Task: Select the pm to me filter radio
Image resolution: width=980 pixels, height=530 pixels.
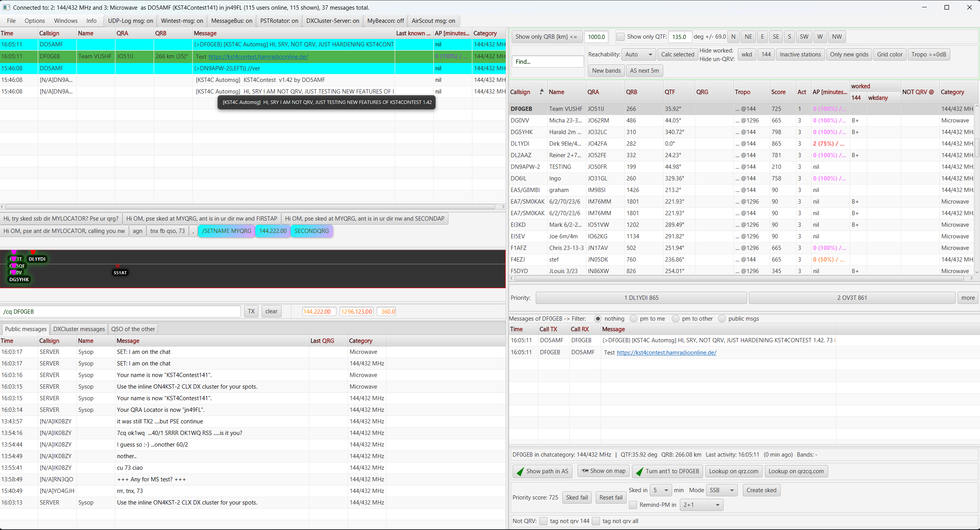Action: [634, 319]
